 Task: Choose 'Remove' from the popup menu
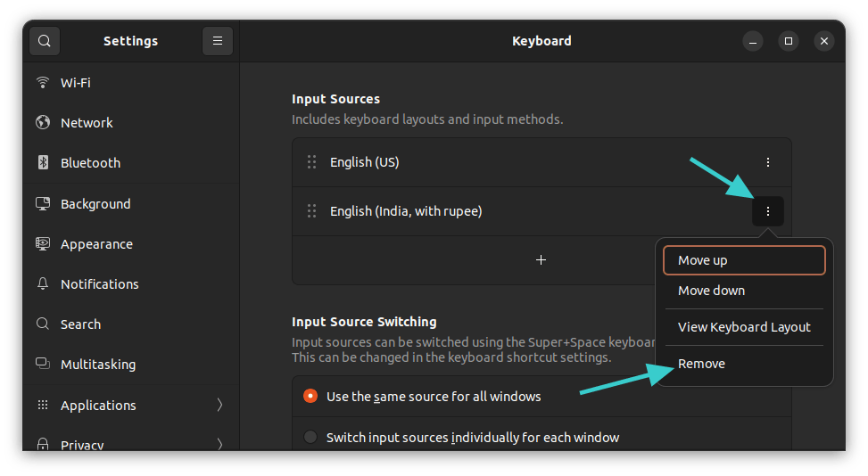(701, 364)
